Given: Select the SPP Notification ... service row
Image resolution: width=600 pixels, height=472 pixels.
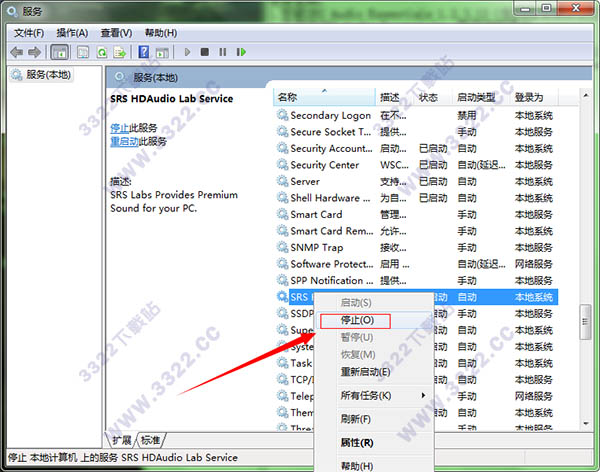Looking at the screenshot, I should [415, 281].
